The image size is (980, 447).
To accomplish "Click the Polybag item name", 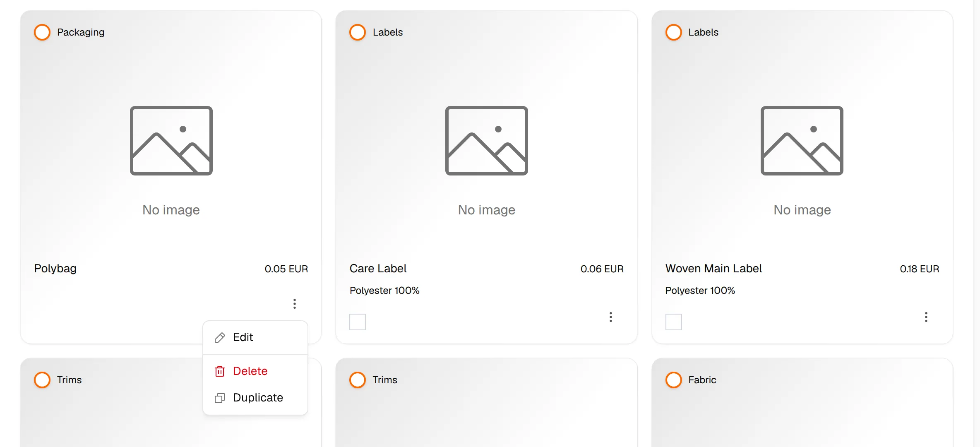I will click(x=55, y=269).
